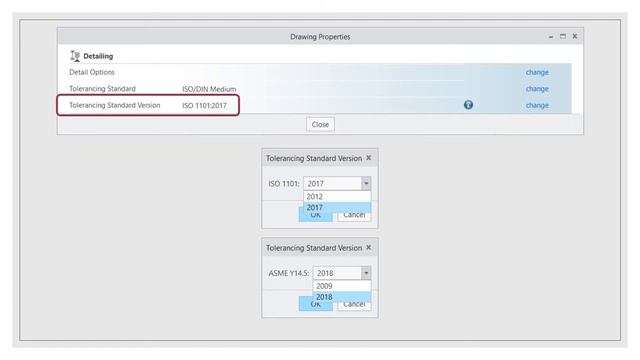Click the Tolerancing Standard Version row label

point(115,105)
